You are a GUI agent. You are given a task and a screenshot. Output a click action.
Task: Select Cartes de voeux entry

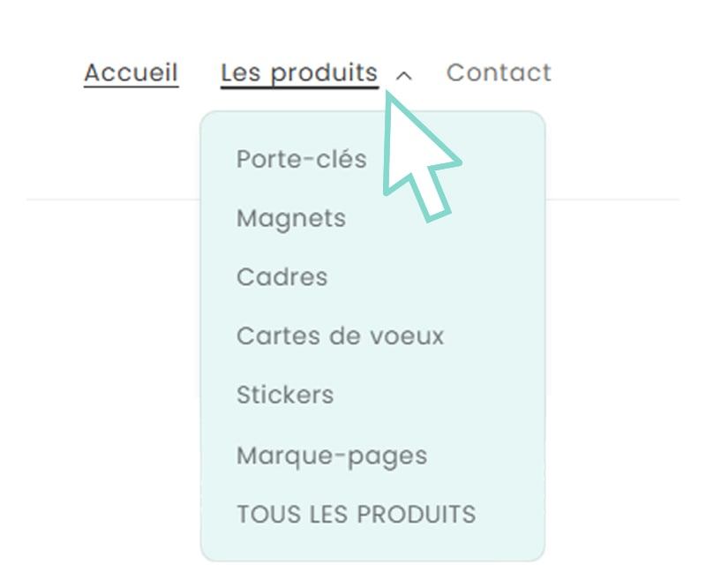pyautogui.click(x=340, y=336)
